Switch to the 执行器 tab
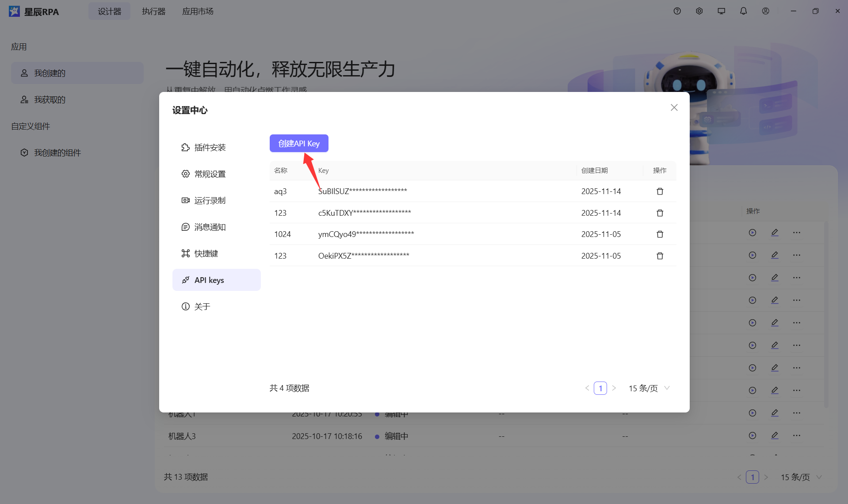The image size is (848, 504). (153, 11)
